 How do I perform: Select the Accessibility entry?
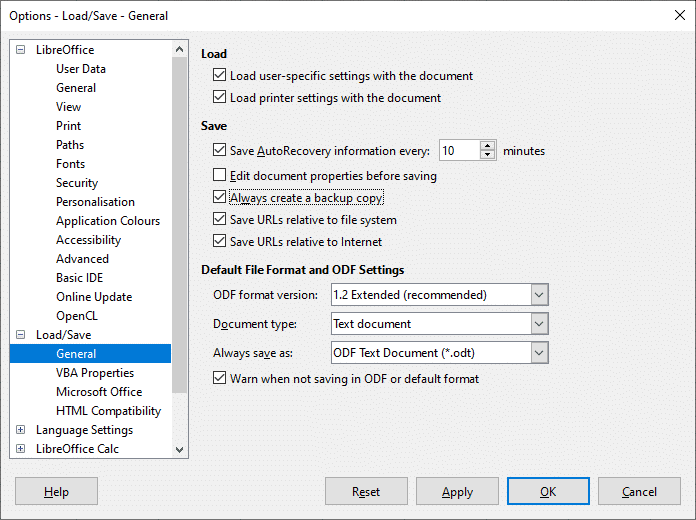88,240
